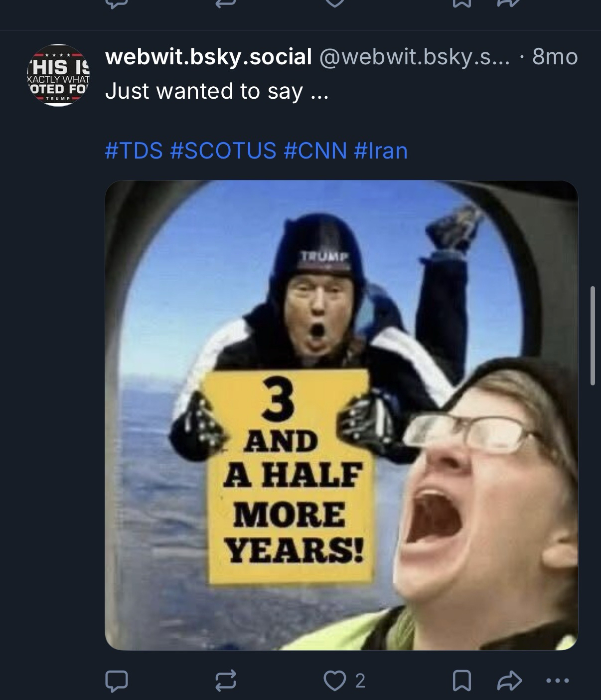Click the @webwit.bsky.s... handle
The height and width of the screenshot is (700, 601).
point(414,58)
